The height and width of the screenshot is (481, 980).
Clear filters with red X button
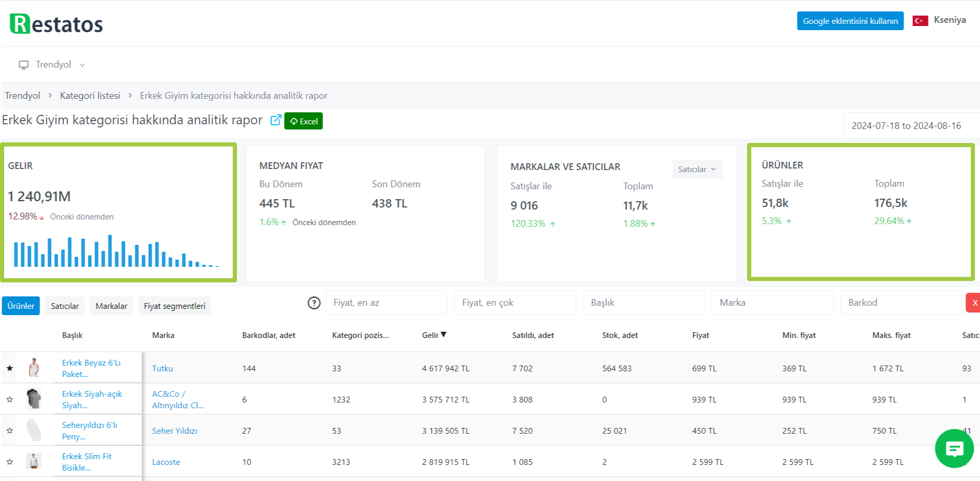click(x=973, y=303)
